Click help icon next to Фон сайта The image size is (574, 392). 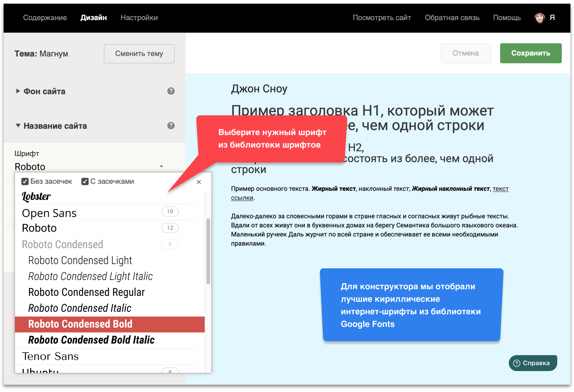[x=171, y=91]
